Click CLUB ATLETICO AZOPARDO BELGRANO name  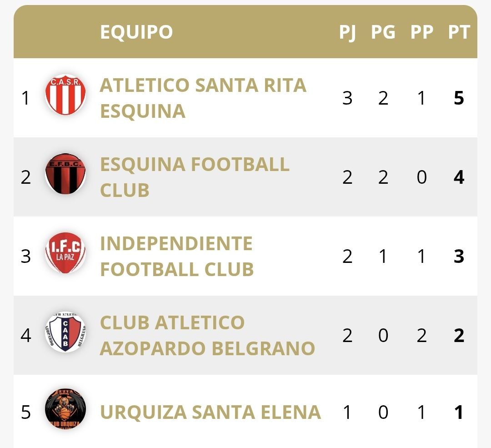pos(207,335)
